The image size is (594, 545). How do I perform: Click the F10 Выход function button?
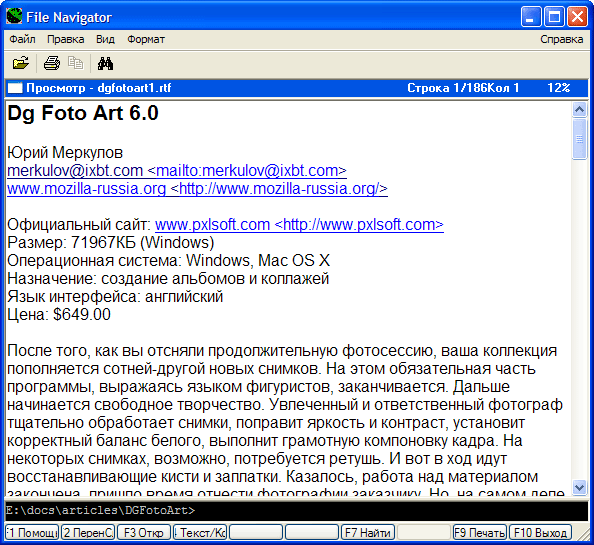click(540, 532)
